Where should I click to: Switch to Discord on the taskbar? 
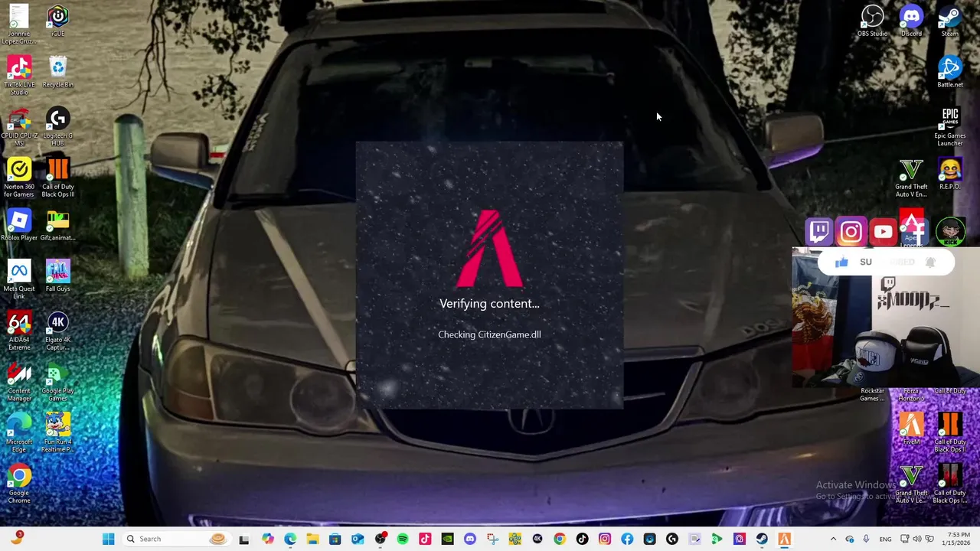click(470, 539)
